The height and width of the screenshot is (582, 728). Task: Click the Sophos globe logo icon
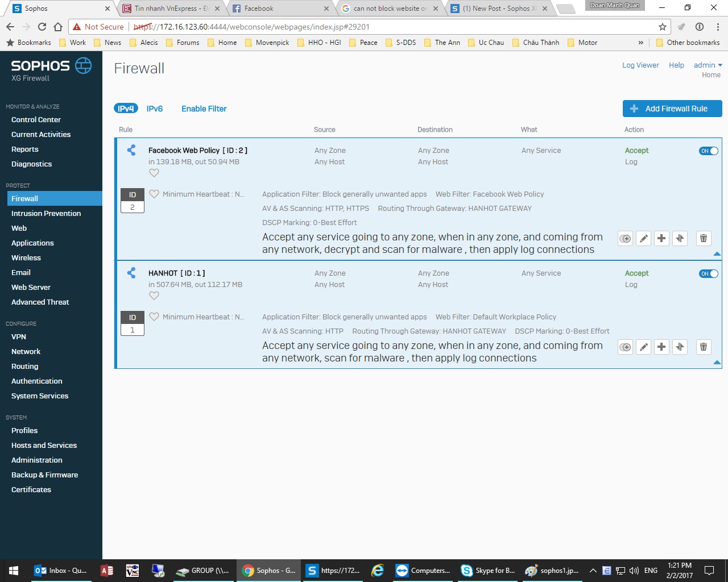(83, 66)
